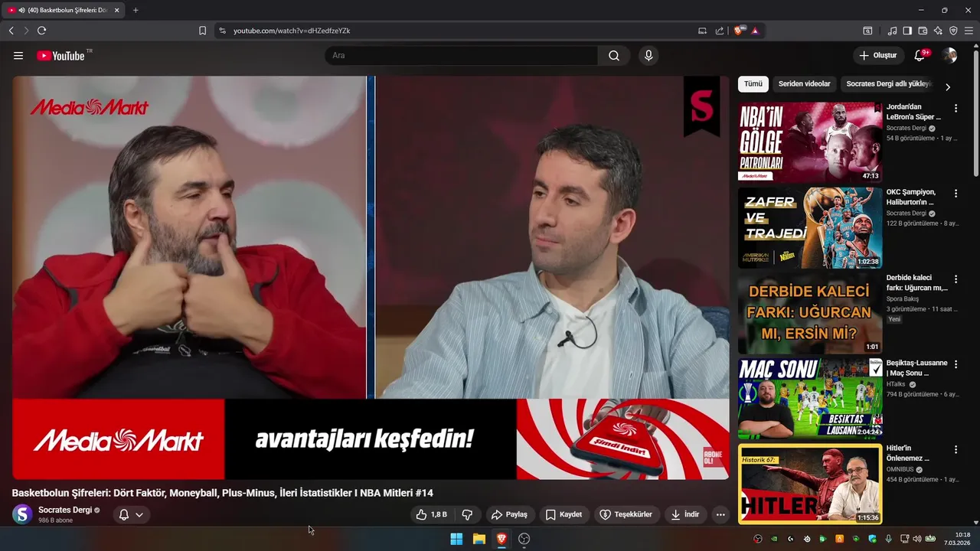Click the youtube.com address bar URL

pyautogui.click(x=292, y=31)
